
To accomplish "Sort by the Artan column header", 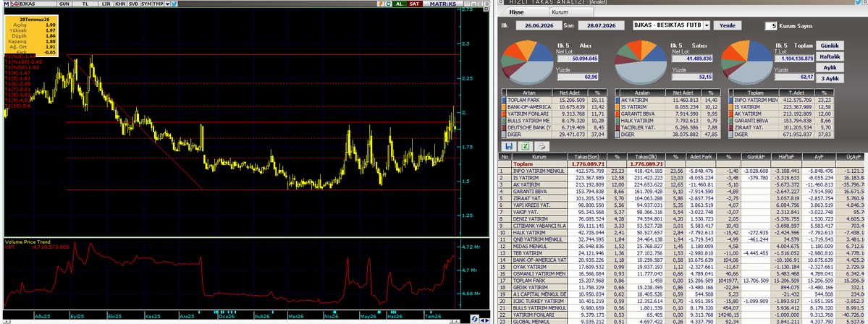I will click(530, 93).
